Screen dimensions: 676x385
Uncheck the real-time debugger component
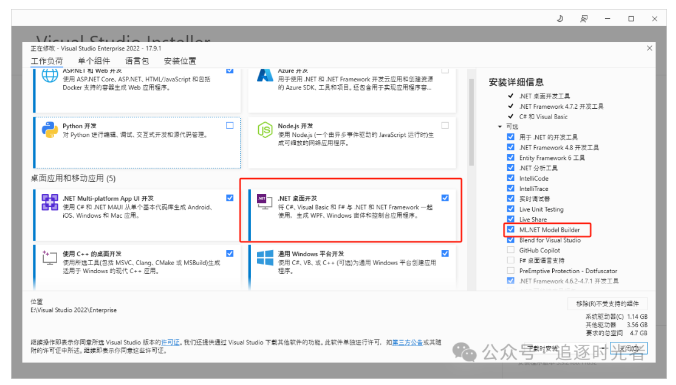[510, 199]
